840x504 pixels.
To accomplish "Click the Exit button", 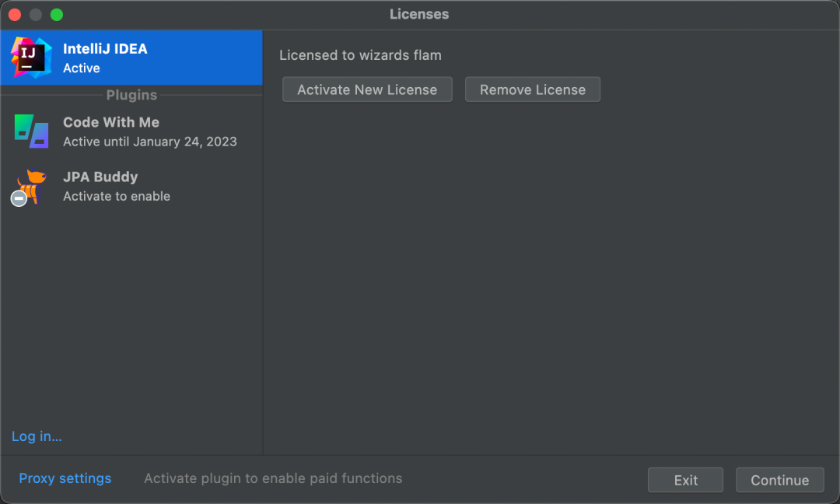I will click(685, 480).
